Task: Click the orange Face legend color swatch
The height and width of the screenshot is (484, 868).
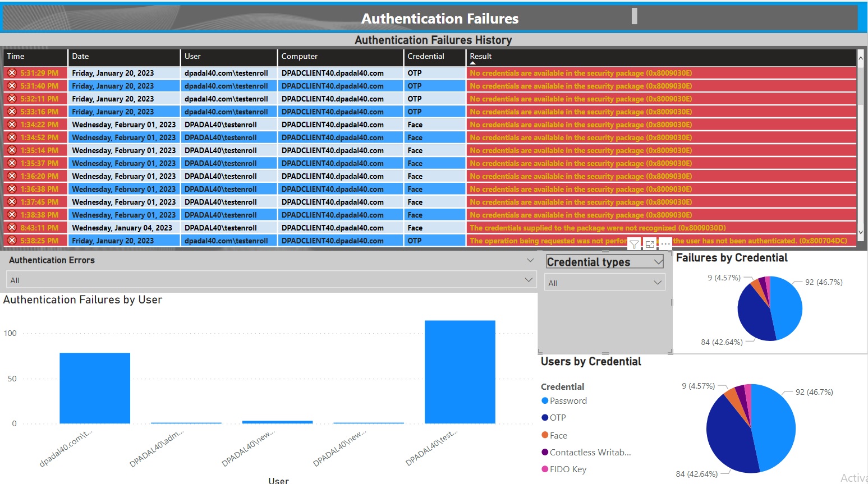Action: coord(545,435)
